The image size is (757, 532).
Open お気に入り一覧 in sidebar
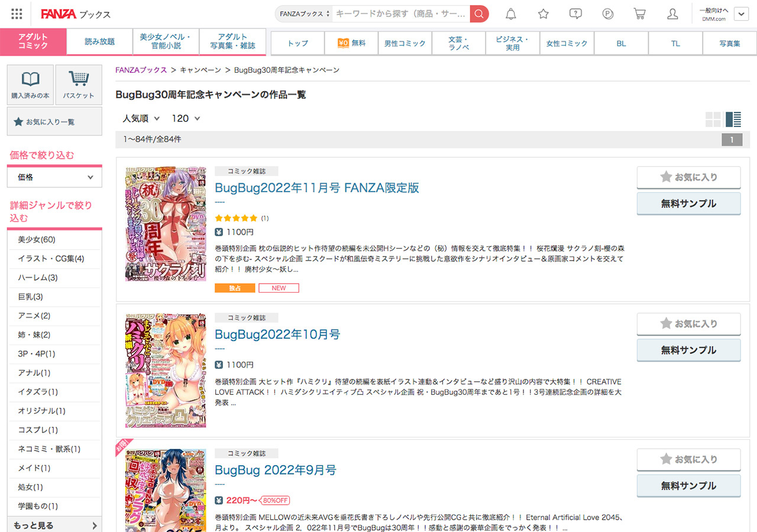(54, 122)
